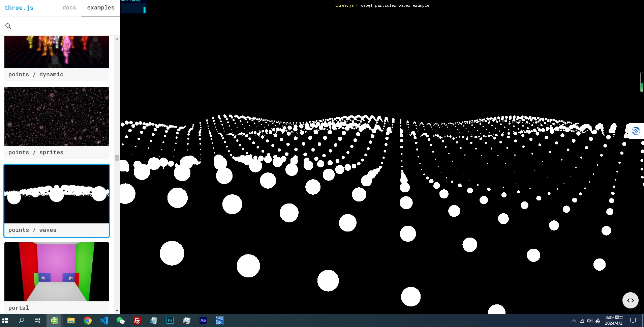The height and width of the screenshot is (327, 644).
Task: Switch to the 360 browser taskbar icon
Action: (54, 321)
